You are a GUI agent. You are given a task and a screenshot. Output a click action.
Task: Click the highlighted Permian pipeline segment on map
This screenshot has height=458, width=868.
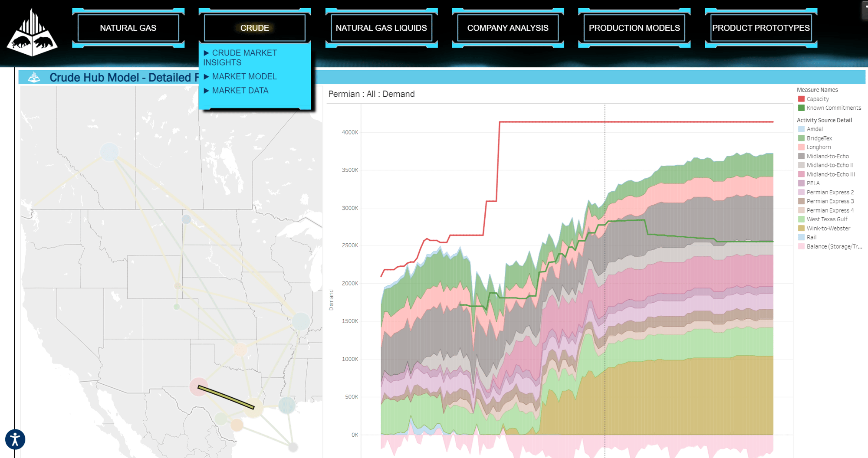[x=226, y=397]
